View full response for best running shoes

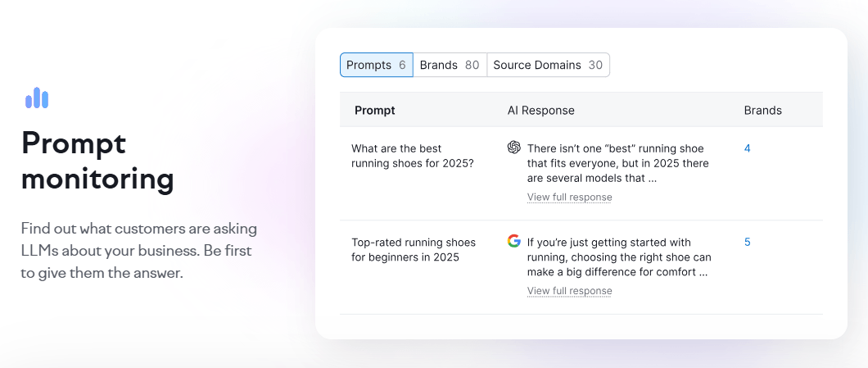point(570,198)
